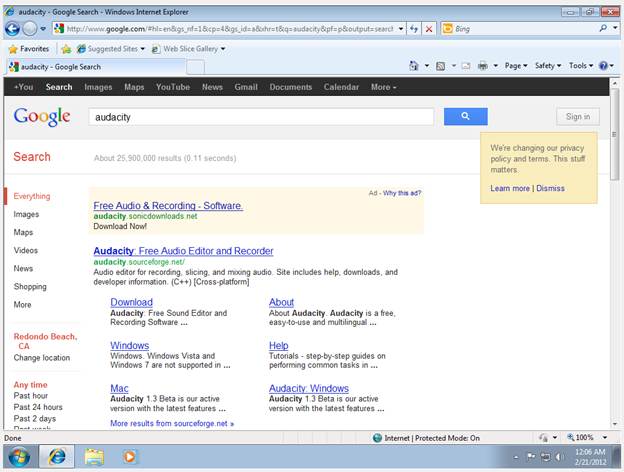Open Favorites star button
This screenshot has width=624, height=472.
(x=29, y=49)
